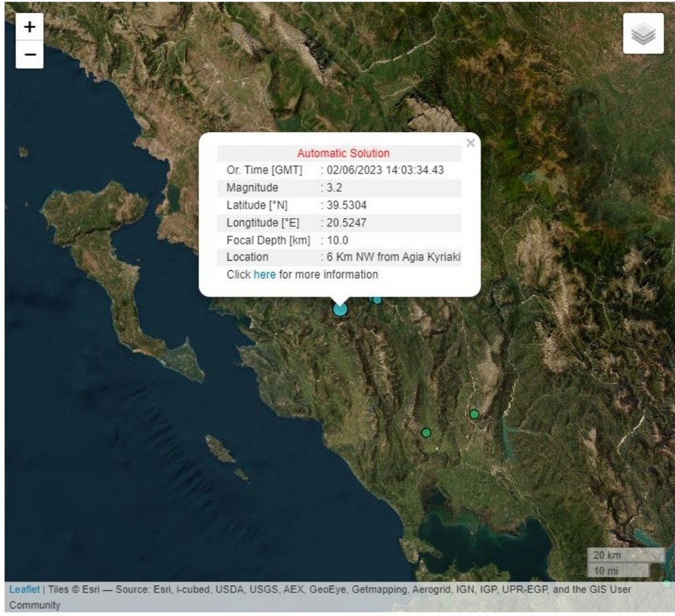The image size is (675, 616).
Task: Click the longitude value 20.5247
Action: tap(347, 222)
